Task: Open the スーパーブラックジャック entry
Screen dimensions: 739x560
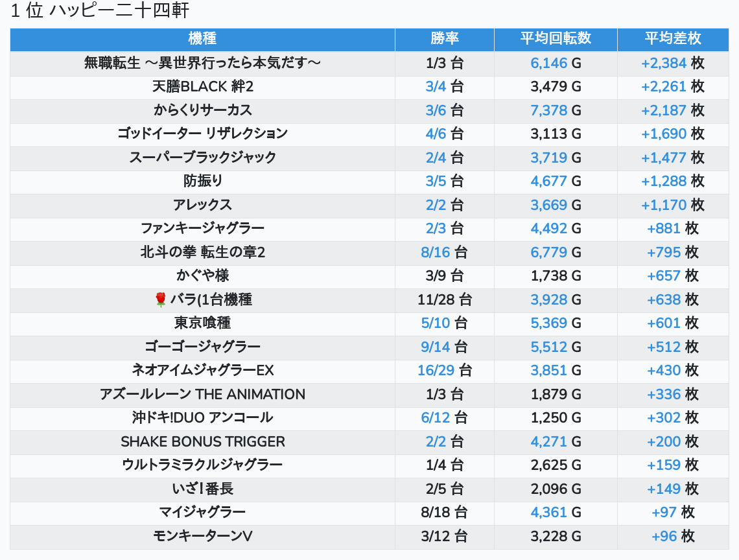Action: (202, 157)
